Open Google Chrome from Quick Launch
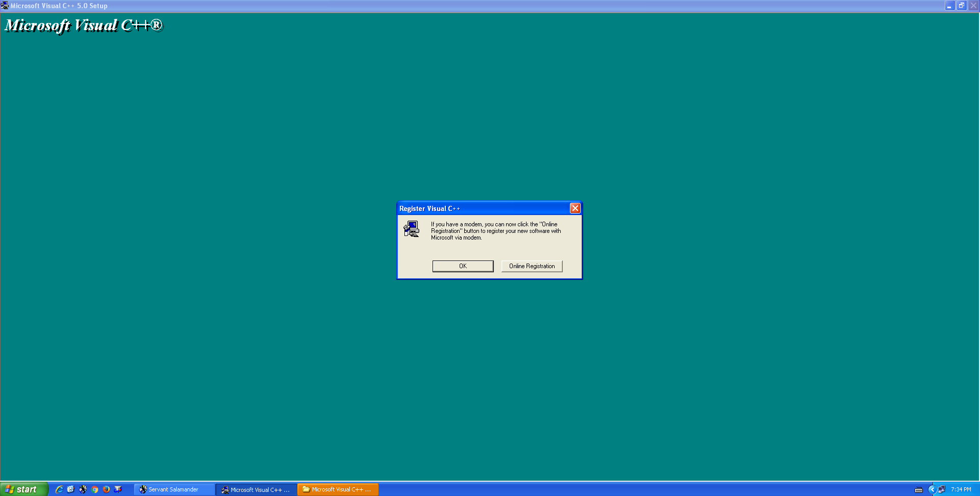Image resolution: width=980 pixels, height=496 pixels. pos(94,489)
